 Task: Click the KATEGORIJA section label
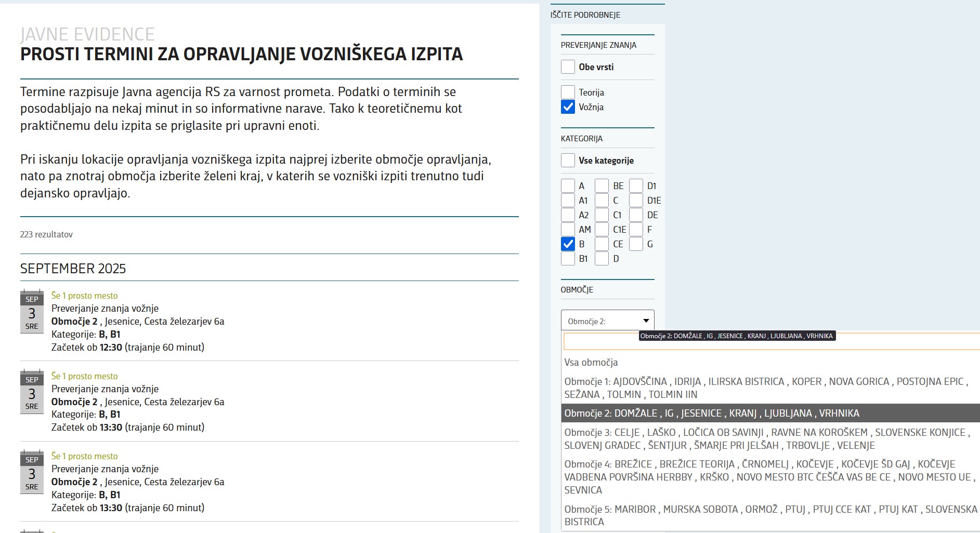582,139
